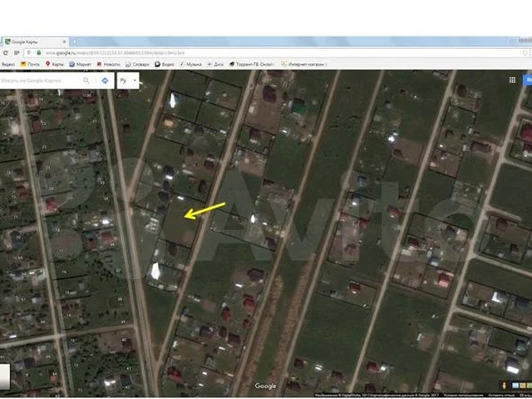Reload the page with the refresh icon
This screenshot has height=399, width=532.
[6, 53]
